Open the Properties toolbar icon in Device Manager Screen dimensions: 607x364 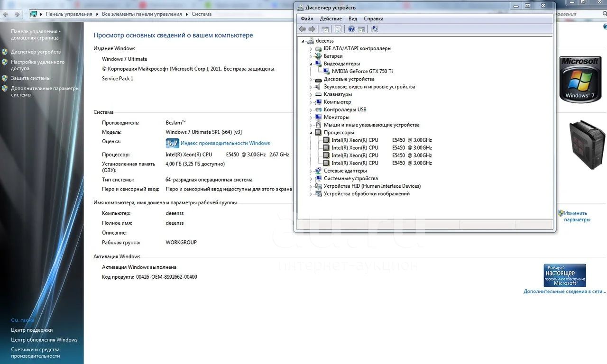pyautogui.click(x=338, y=29)
